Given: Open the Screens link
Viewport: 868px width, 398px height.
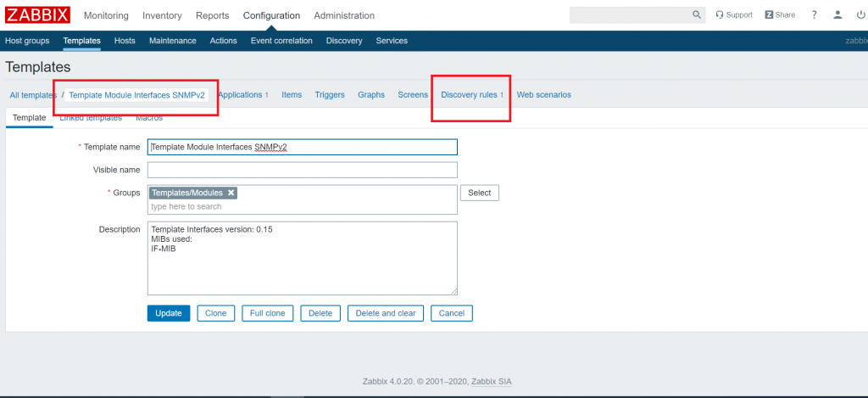Looking at the screenshot, I should [413, 95].
